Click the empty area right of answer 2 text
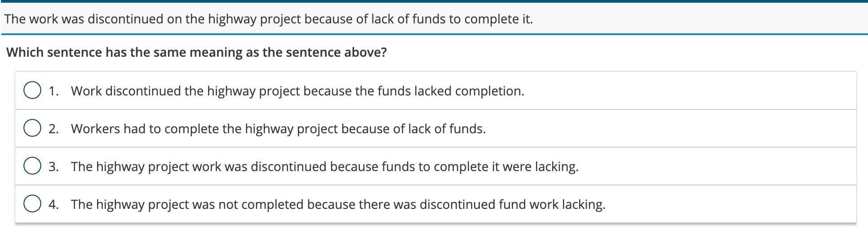Image resolution: width=868 pixels, height=244 pixels. tap(671, 128)
